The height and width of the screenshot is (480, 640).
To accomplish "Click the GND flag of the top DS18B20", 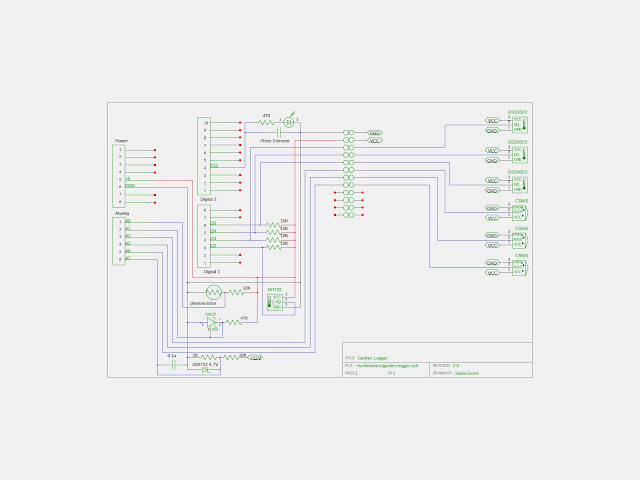I will 493,131.
